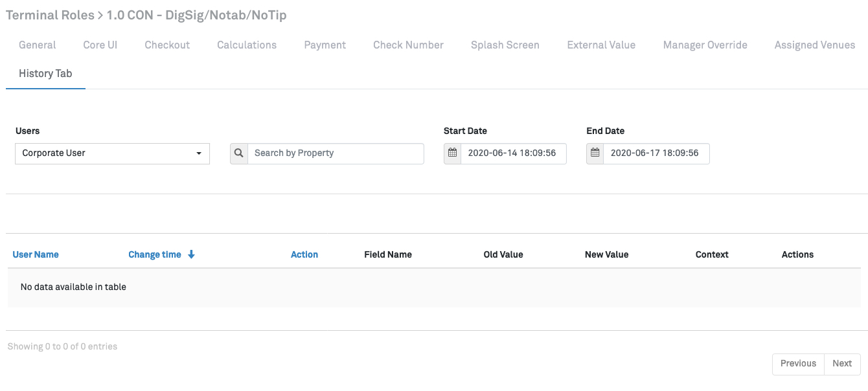View the Splash Screen tab

[505, 45]
